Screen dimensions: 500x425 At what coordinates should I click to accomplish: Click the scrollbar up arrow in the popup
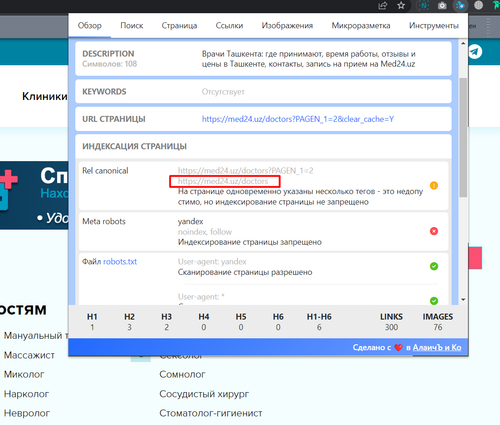pyautogui.click(x=463, y=43)
